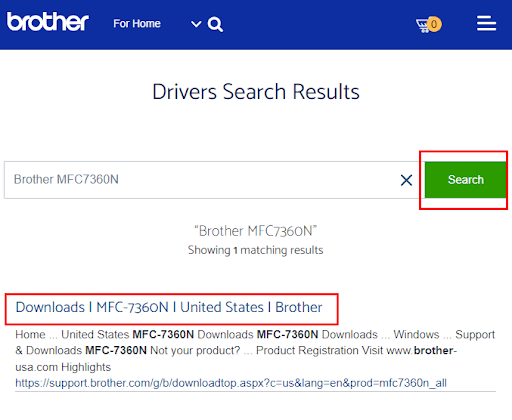512x420 pixels.
Task: Open the For Home menu label
Action: (x=137, y=24)
